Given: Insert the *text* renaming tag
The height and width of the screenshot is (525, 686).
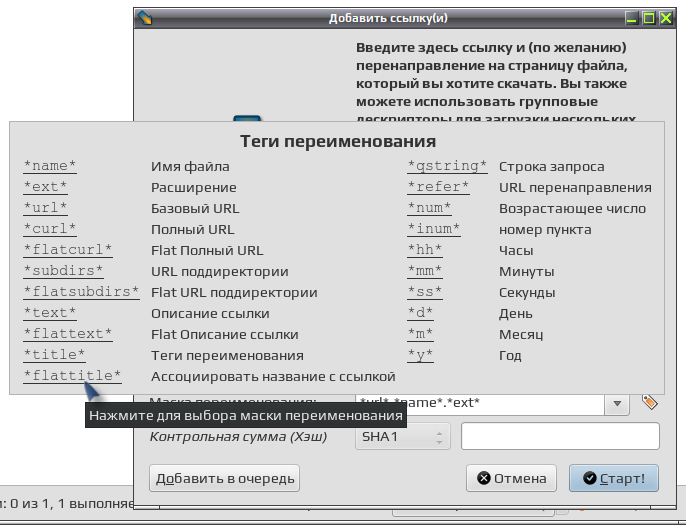Looking at the screenshot, I should 50,313.
